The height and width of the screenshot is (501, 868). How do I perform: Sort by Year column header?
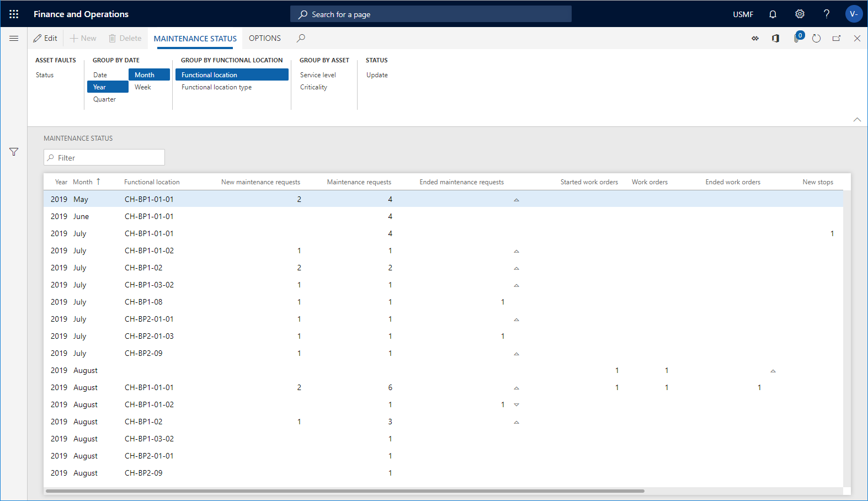tap(61, 182)
